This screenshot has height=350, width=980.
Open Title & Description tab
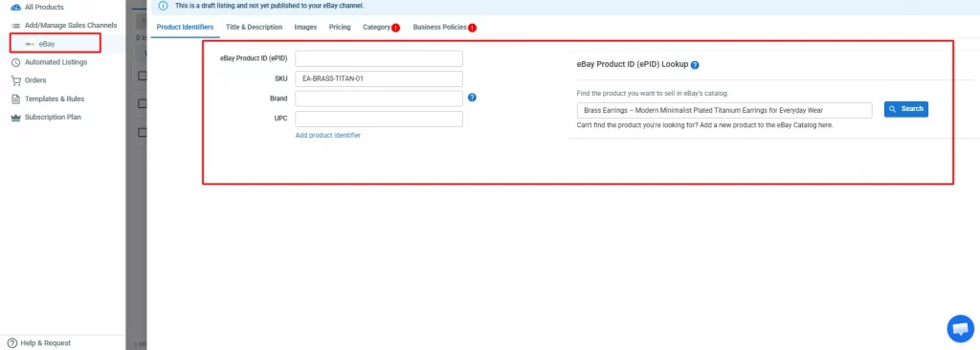point(254,27)
